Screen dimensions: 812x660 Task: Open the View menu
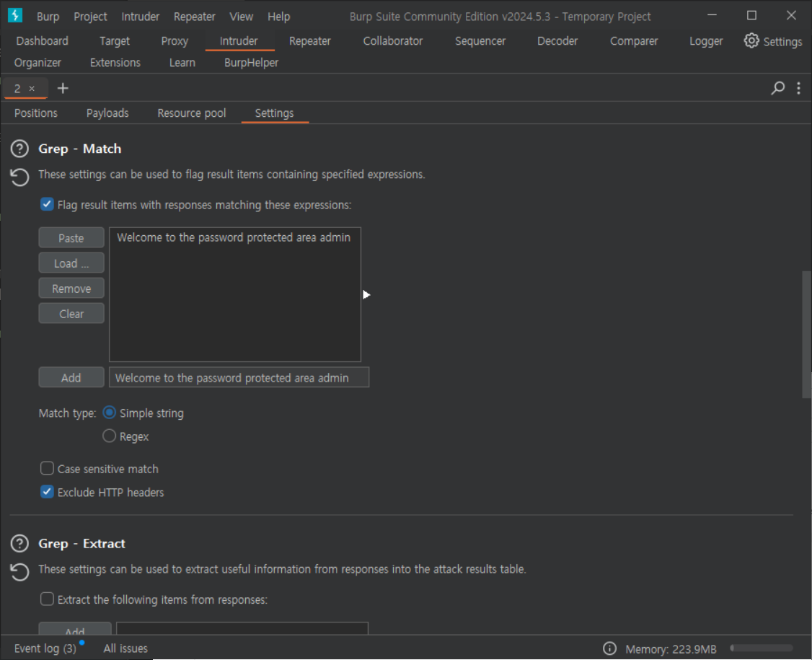(x=242, y=17)
